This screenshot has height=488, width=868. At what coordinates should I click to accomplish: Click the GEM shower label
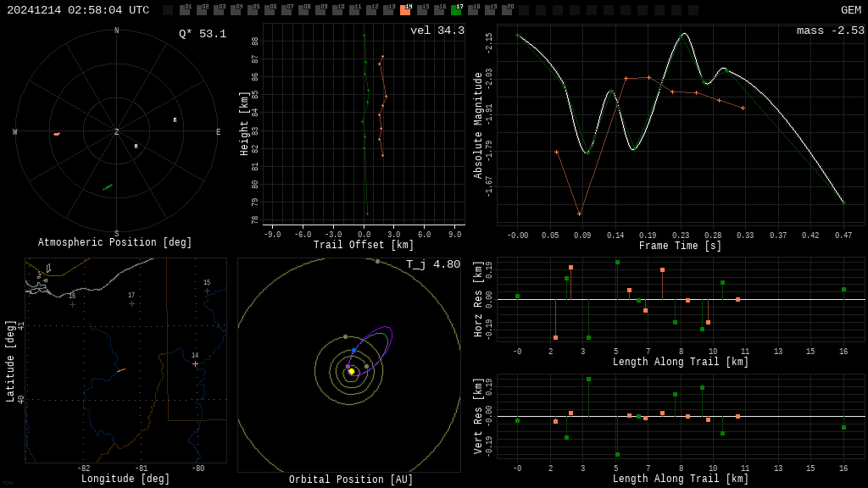pos(850,10)
